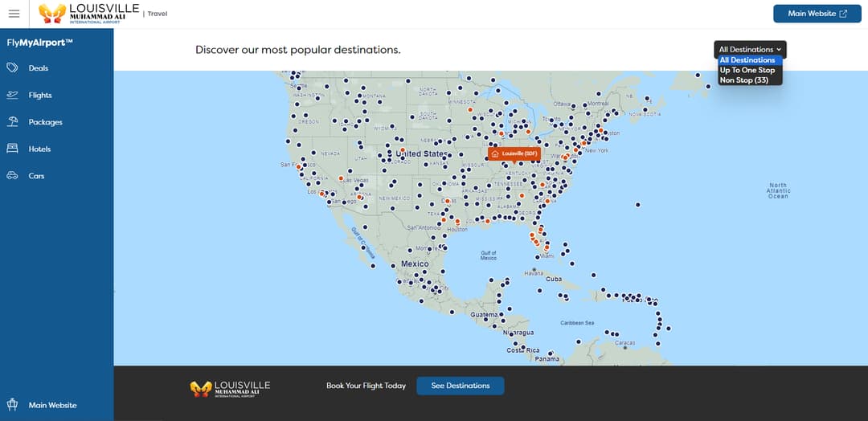
Task: Click the home icon in Louisville (SDF) marker
Action: [x=495, y=153]
